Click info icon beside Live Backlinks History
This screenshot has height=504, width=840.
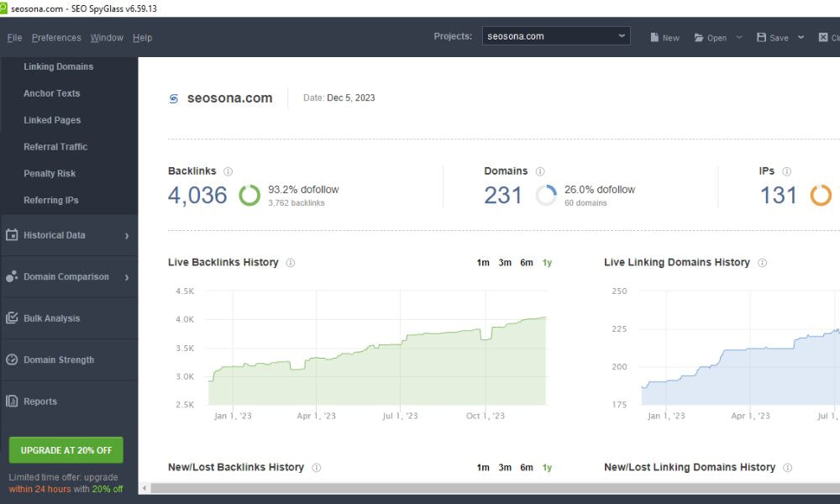[x=291, y=262]
